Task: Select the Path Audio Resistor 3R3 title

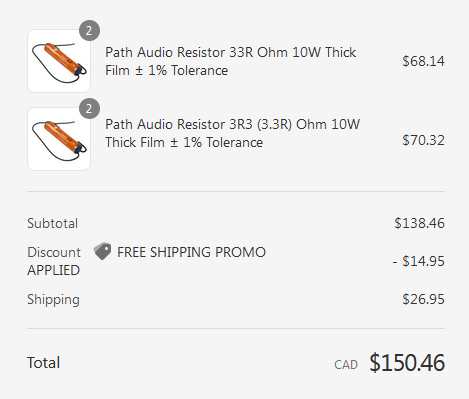Action: click(233, 133)
